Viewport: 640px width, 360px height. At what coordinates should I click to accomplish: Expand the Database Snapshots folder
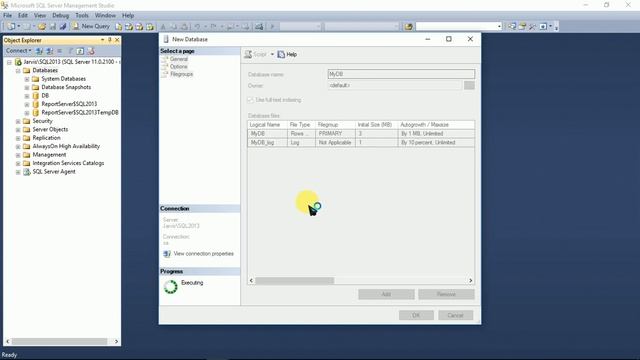tap(27, 87)
